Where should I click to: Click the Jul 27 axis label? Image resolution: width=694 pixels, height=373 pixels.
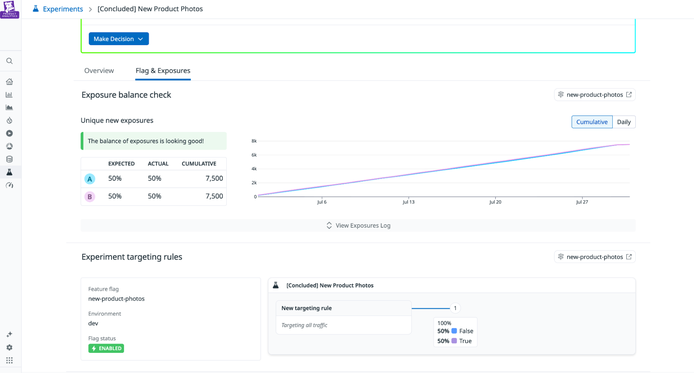582,202
